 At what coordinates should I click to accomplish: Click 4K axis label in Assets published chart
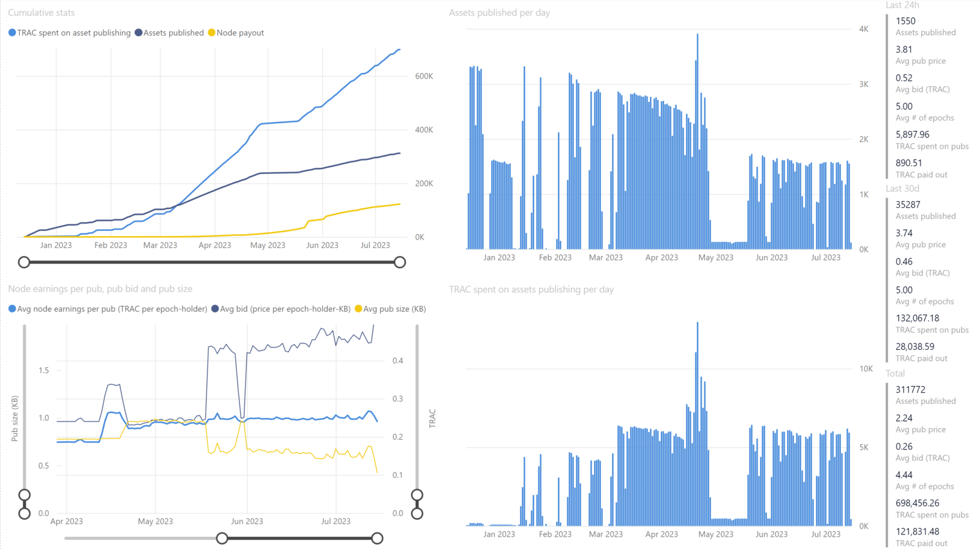click(x=864, y=29)
